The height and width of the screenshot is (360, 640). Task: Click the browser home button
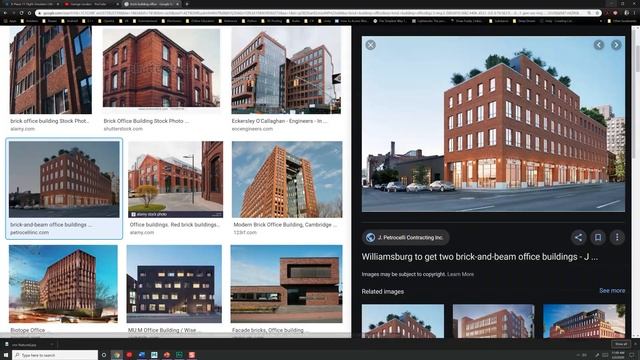[x=29, y=13]
